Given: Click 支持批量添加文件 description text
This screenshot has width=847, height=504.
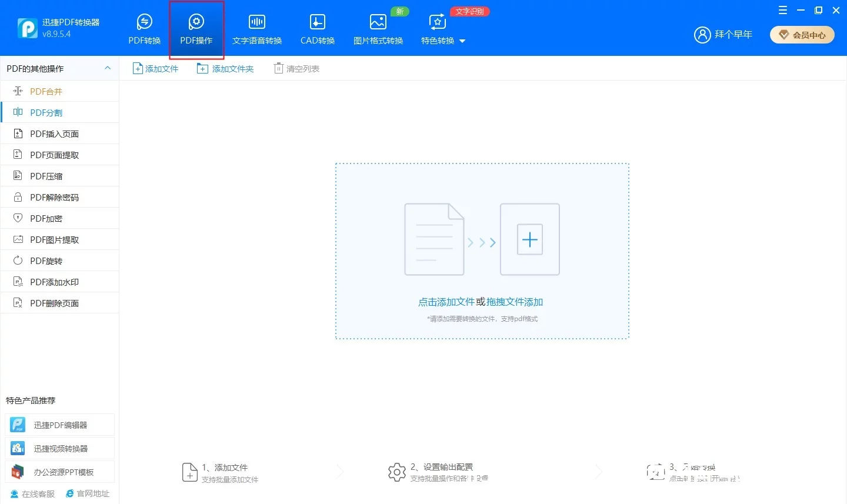Looking at the screenshot, I should [230, 480].
